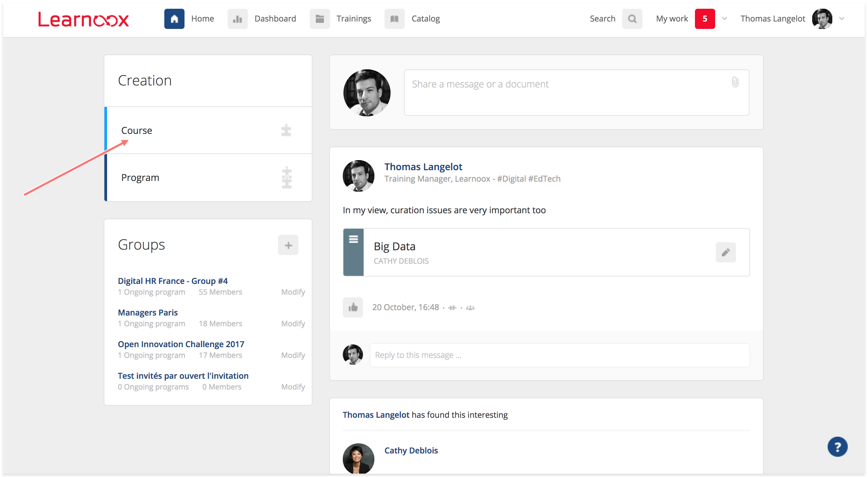
Task: Like the Big Data post
Action: (x=353, y=307)
